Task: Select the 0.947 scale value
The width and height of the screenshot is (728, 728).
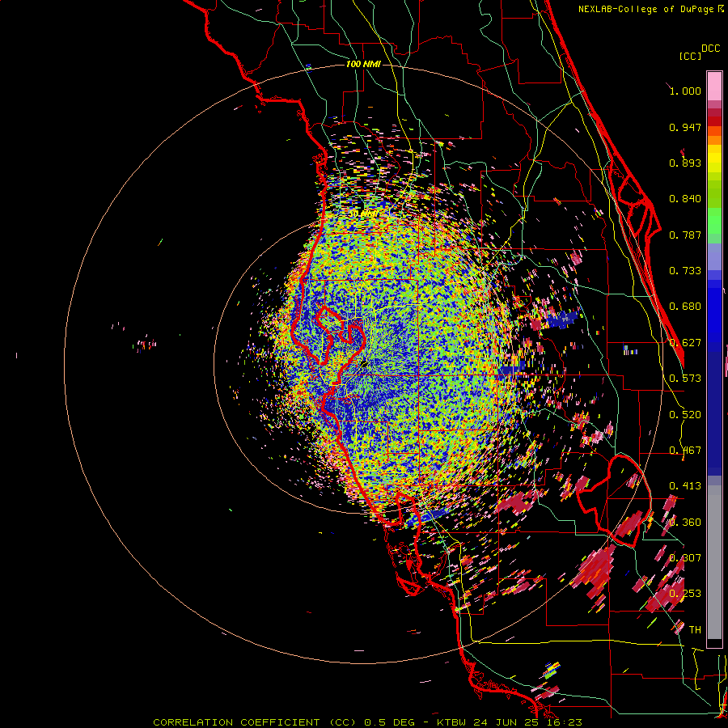Action: [685, 127]
